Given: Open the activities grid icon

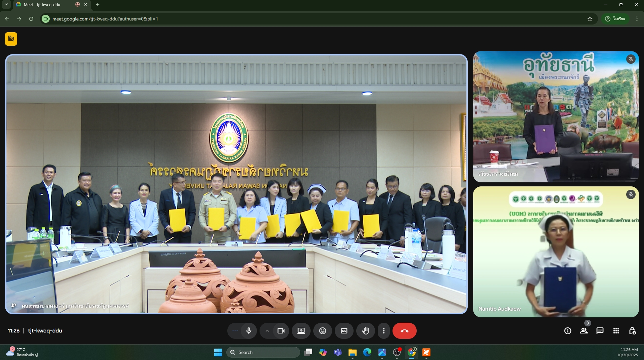Looking at the screenshot, I should [616, 331].
